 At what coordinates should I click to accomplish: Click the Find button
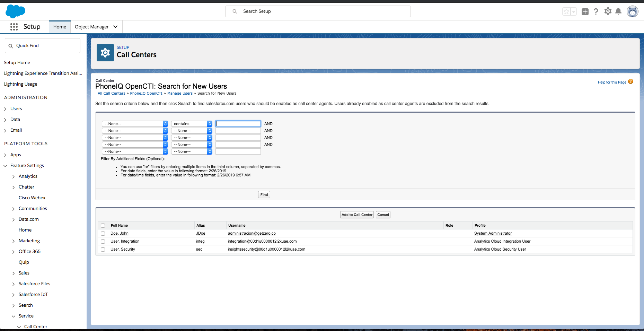tap(264, 195)
